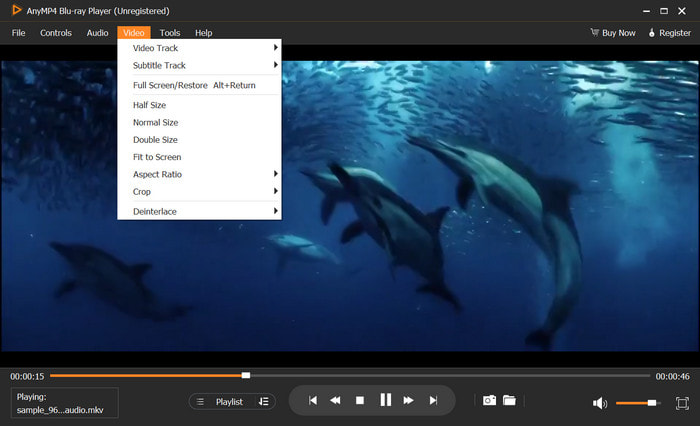The width and height of the screenshot is (700, 426).
Task: Click the elapsed time 00:00:15
Action: point(27,376)
